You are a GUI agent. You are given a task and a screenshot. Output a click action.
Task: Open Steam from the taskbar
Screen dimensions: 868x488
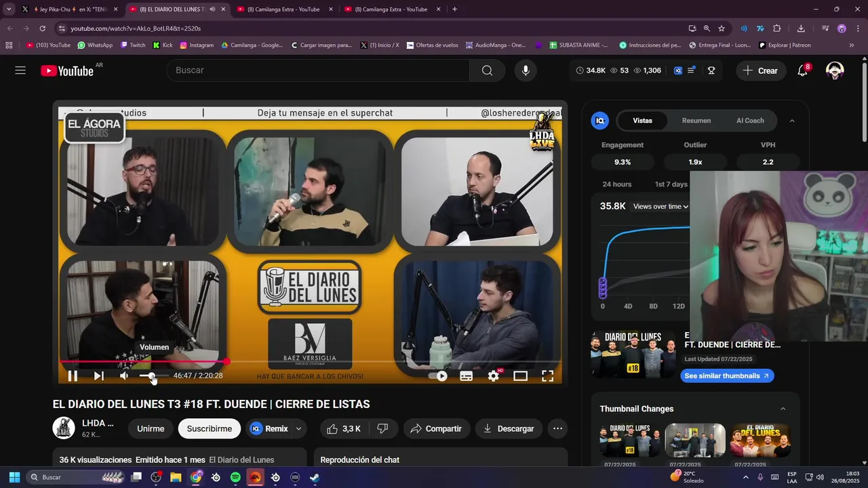[x=315, y=477]
